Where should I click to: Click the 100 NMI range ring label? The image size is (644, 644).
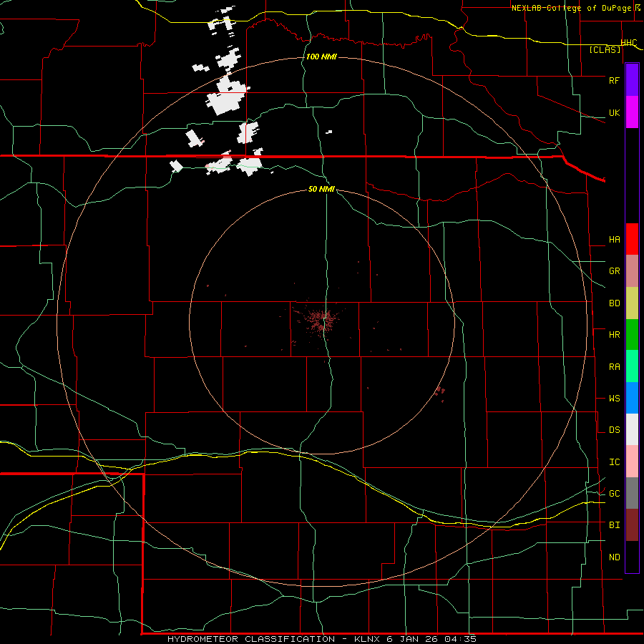tap(321, 57)
